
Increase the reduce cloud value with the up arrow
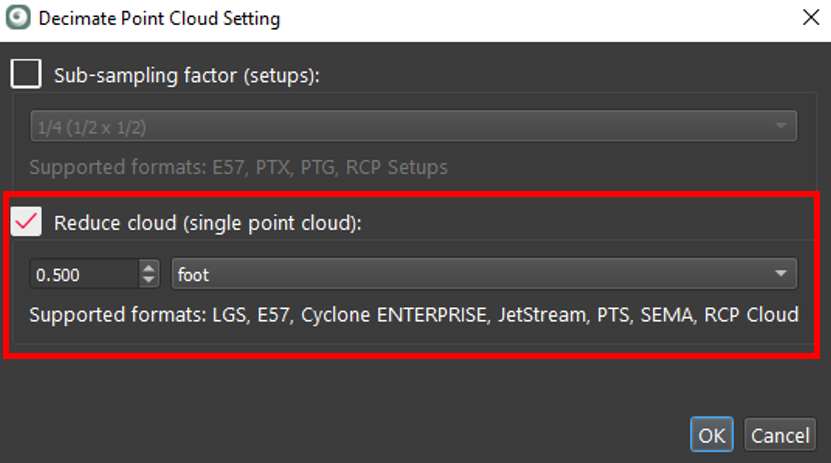[150, 267]
